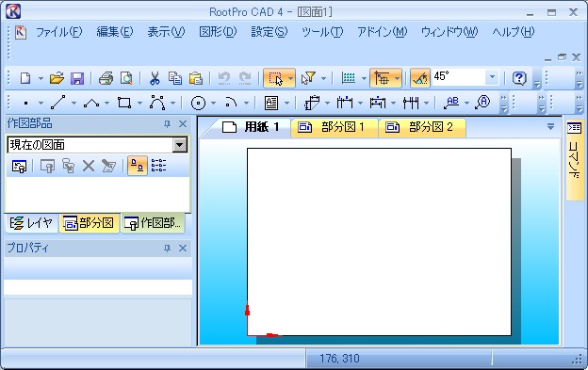Open the document tab list dropdown
The image size is (588, 370).
(550, 127)
